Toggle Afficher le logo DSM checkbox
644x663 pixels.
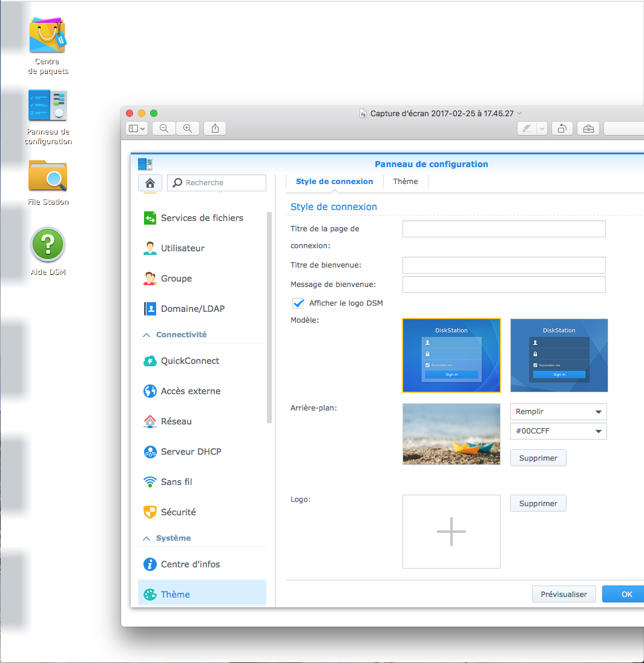coord(298,303)
